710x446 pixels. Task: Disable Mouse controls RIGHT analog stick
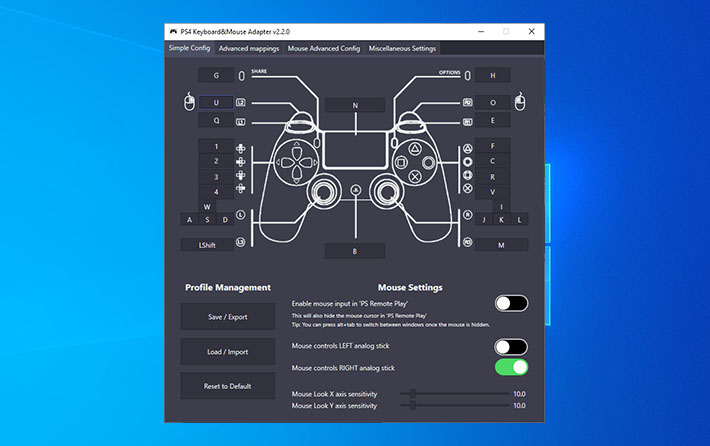coord(511,367)
